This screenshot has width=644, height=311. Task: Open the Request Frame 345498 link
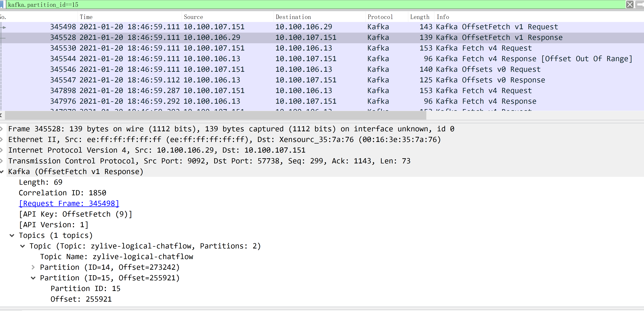pyautogui.click(x=69, y=203)
